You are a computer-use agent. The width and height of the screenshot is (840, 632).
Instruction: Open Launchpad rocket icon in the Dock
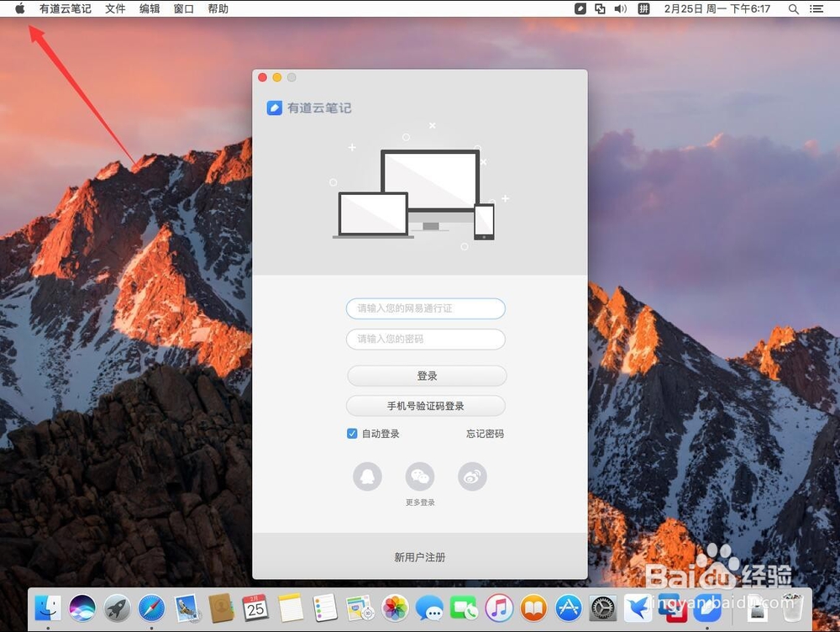tap(117, 608)
